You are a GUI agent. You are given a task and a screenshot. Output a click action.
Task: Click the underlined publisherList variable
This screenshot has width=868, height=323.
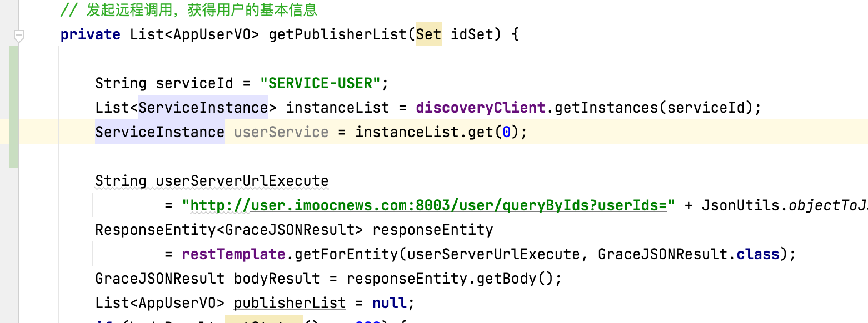point(290,303)
